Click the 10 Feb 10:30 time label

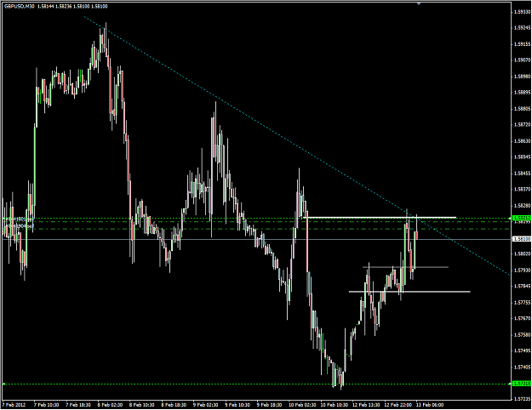tap(335, 405)
